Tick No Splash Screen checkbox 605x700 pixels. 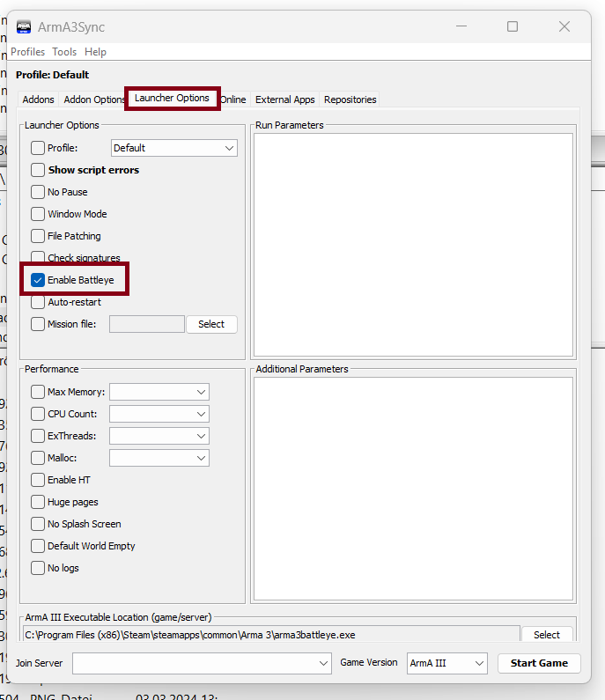(x=38, y=524)
